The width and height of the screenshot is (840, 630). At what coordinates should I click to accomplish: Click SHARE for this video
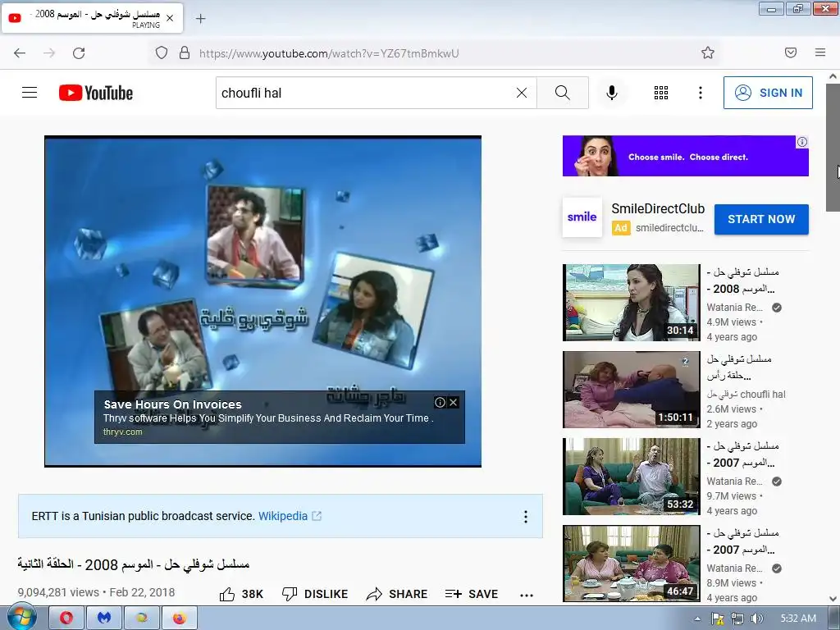point(397,594)
